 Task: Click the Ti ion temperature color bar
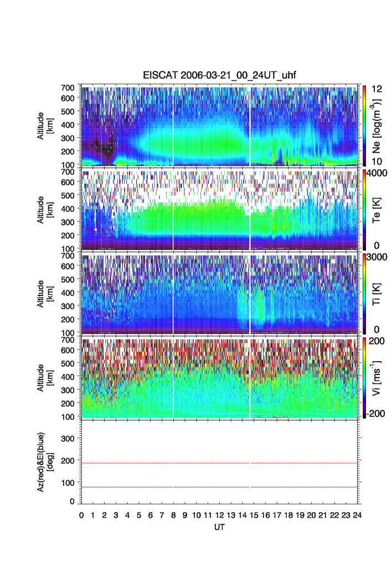(364, 293)
